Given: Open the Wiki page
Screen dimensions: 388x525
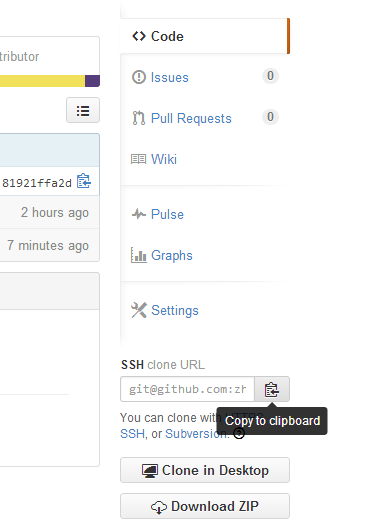Looking at the screenshot, I should tap(164, 159).
